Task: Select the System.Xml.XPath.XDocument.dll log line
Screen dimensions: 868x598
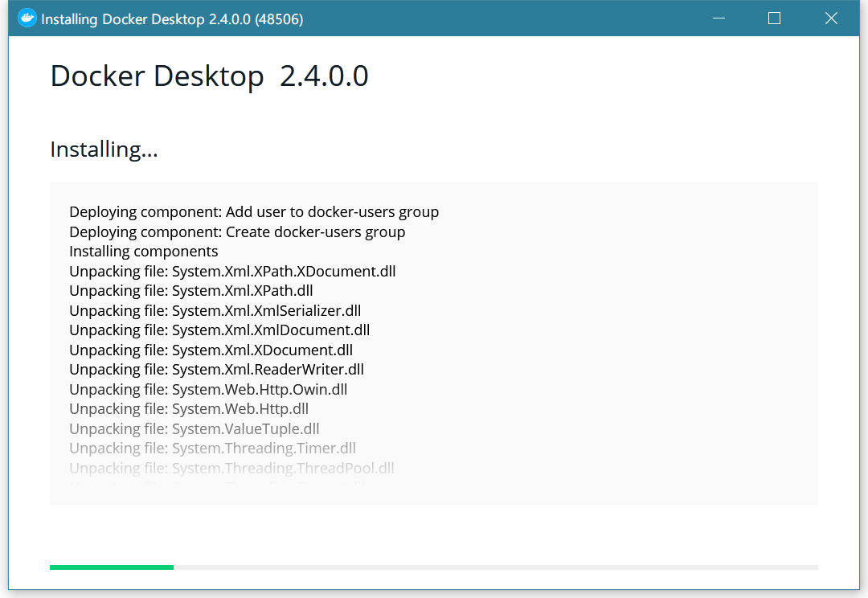Action: [232, 272]
